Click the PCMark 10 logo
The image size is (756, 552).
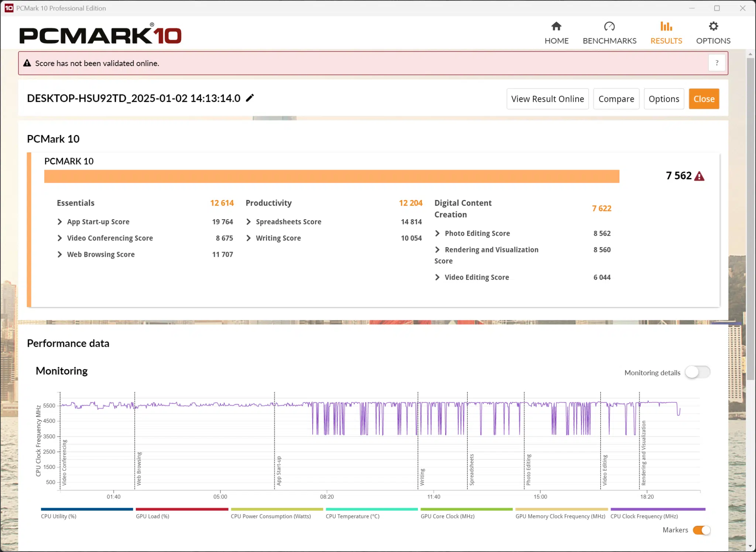coord(100,34)
